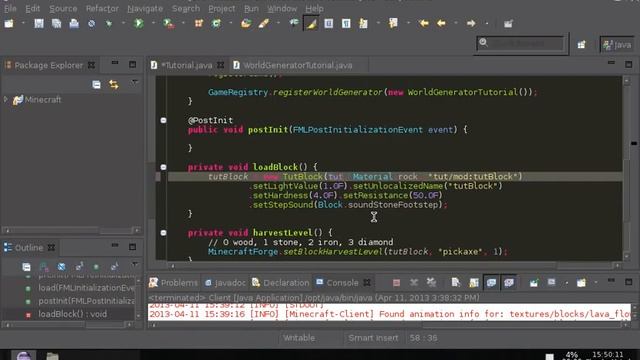This screenshot has width=640, height=360.
Task: Click the Back navigation arrow
Action: (441, 24)
